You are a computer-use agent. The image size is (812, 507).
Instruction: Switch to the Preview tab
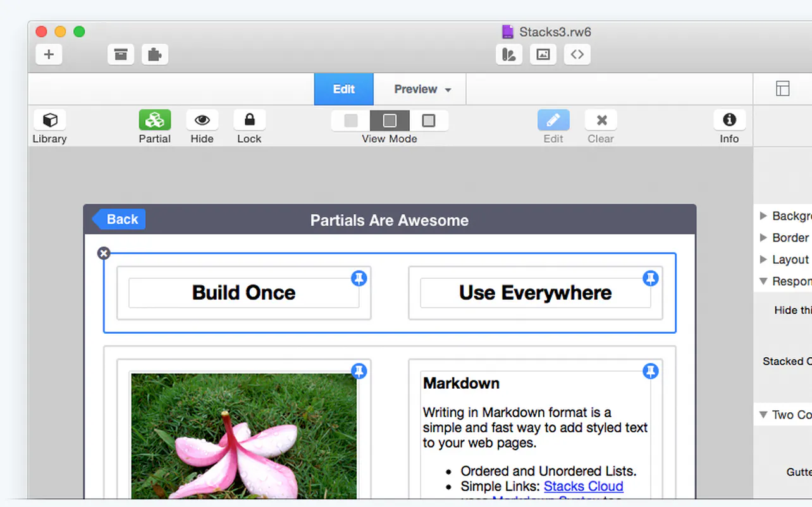[x=415, y=89]
